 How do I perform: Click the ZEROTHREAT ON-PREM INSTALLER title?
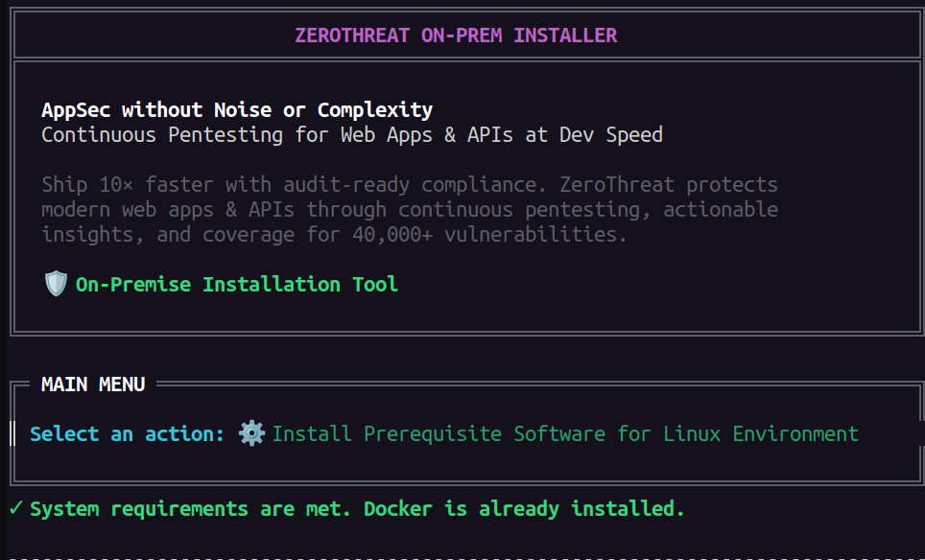(456, 35)
